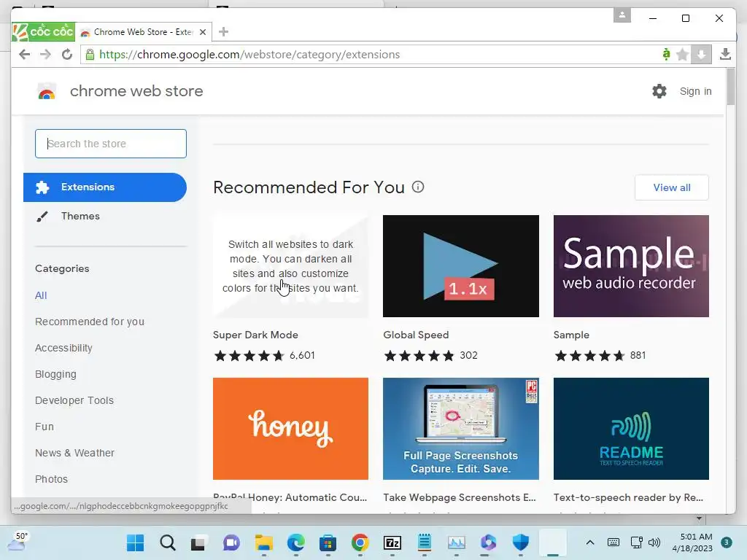Open the Windows Start menu
747x560 pixels.
135,542
